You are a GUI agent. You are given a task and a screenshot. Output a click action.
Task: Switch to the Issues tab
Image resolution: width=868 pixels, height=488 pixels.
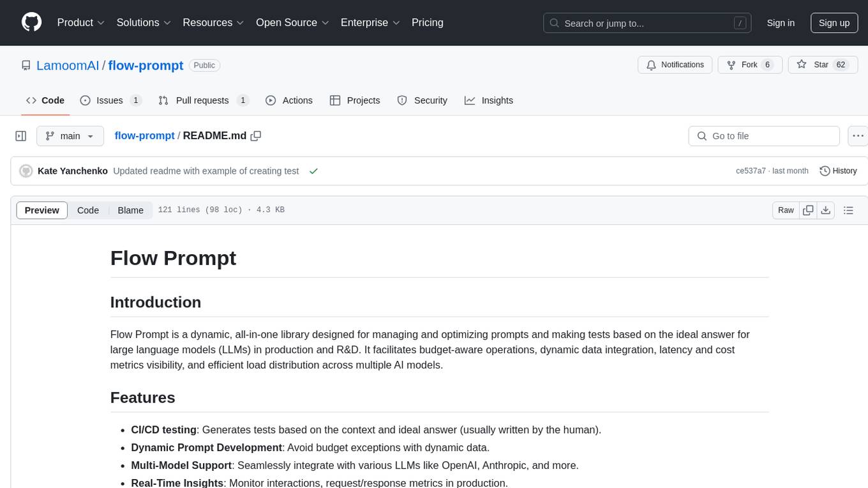point(110,100)
